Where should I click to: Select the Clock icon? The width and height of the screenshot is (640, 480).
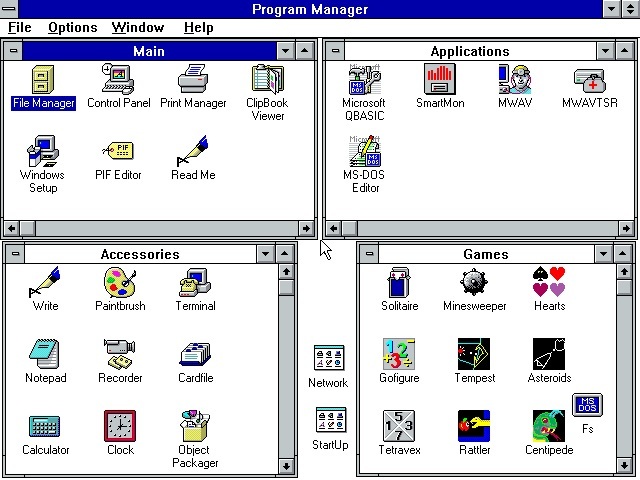click(120, 426)
